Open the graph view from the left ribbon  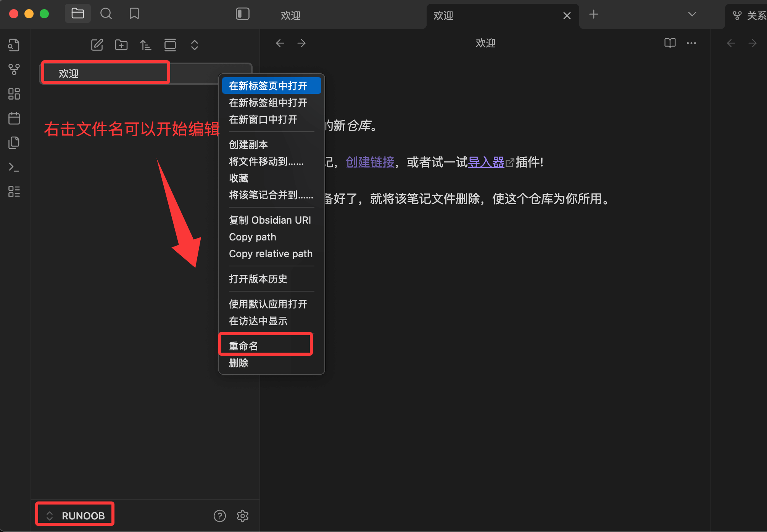pos(14,69)
